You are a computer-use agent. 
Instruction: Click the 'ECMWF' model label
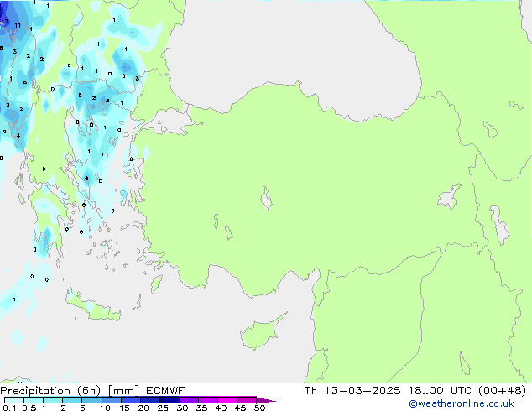(x=165, y=391)
